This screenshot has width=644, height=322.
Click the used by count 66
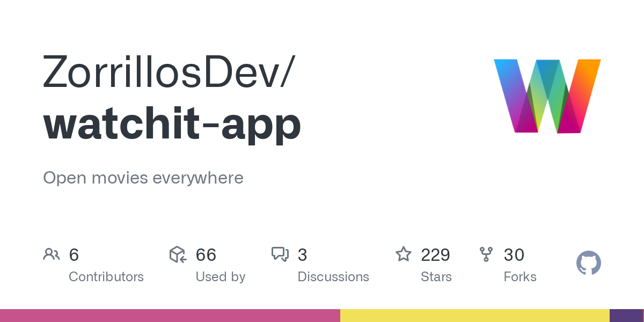pyautogui.click(x=206, y=255)
